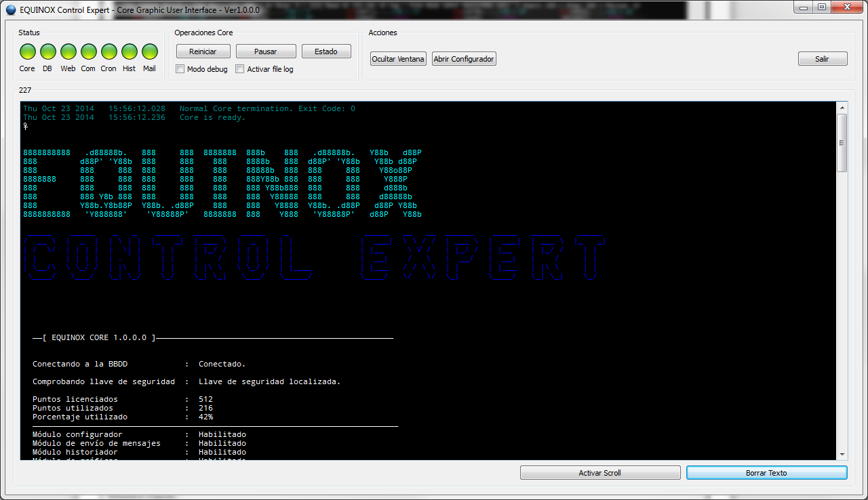Click the Com status indicator light

88,51
